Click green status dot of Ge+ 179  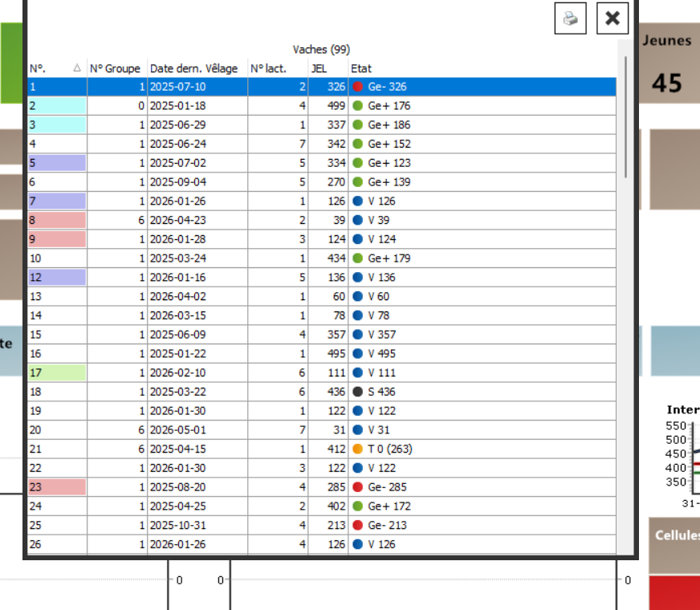[357, 258]
